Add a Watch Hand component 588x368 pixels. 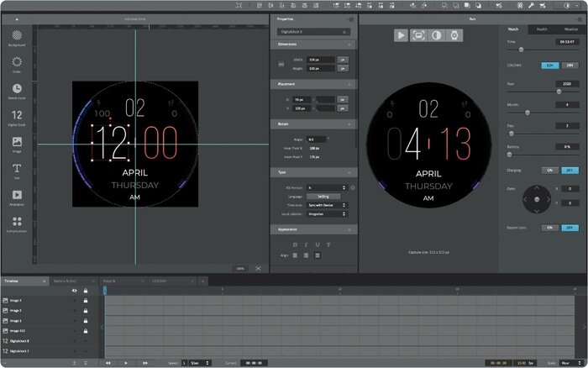tap(17, 91)
